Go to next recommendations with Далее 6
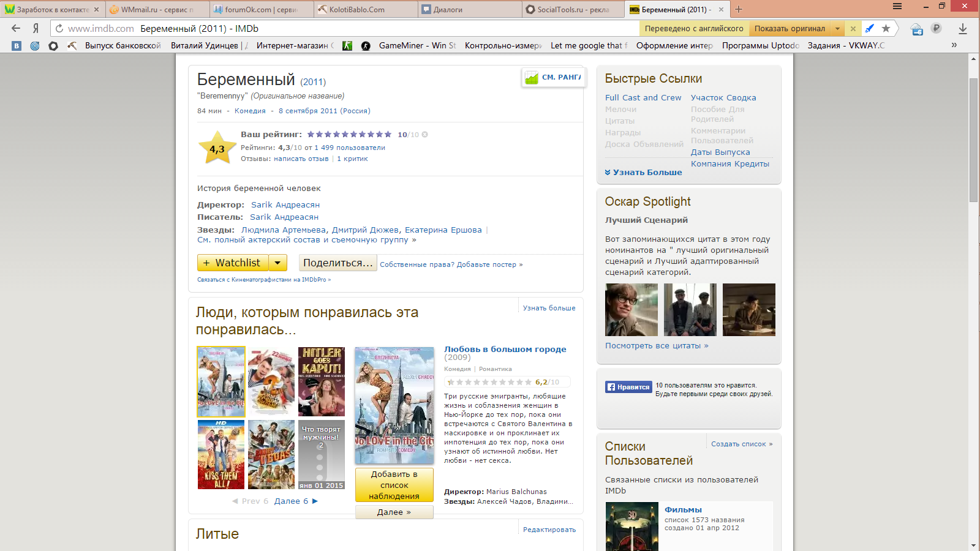This screenshot has width=980, height=551. click(x=296, y=501)
